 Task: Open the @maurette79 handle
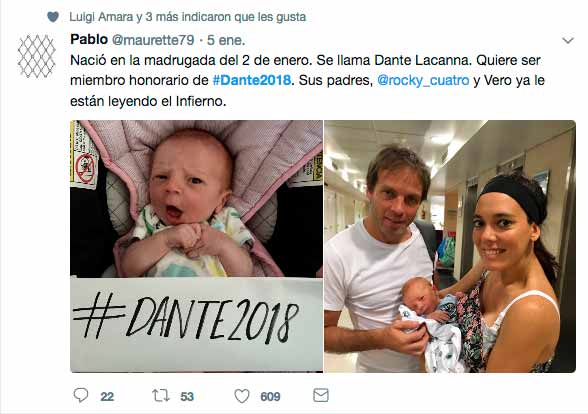(153, 40)
